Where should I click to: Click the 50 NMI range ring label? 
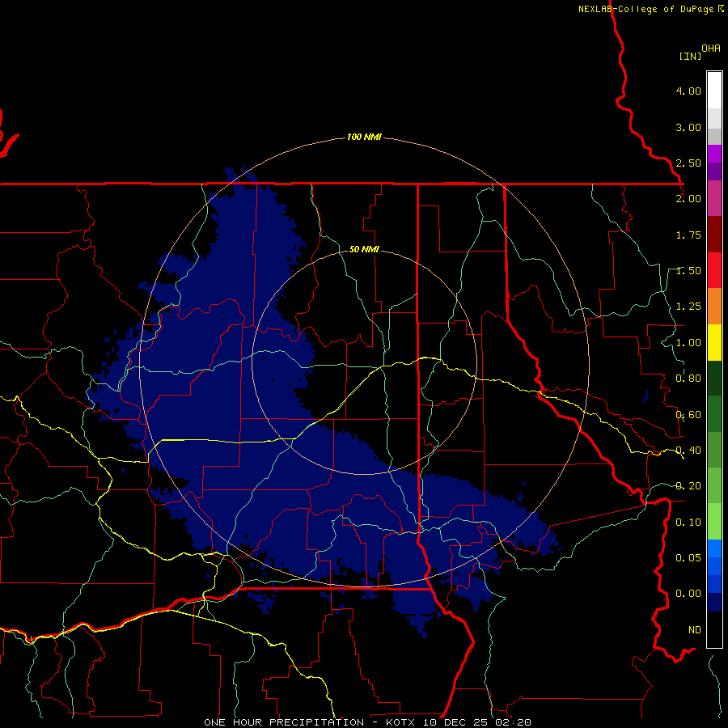[364, 249]
